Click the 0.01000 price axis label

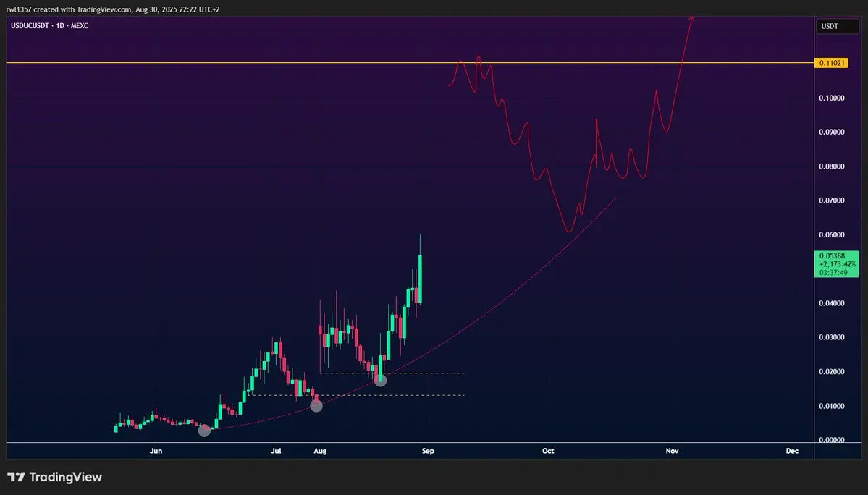pyautogui.click(x=832, y=406)
